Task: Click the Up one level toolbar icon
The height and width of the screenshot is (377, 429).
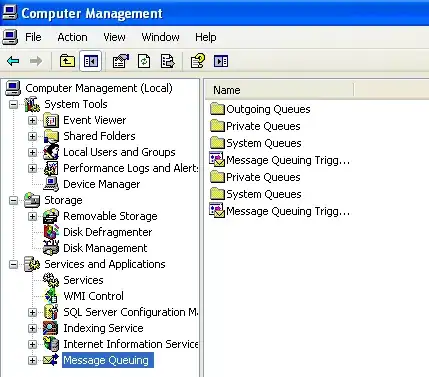Action: pyautogui.click(x=67, y=61)
